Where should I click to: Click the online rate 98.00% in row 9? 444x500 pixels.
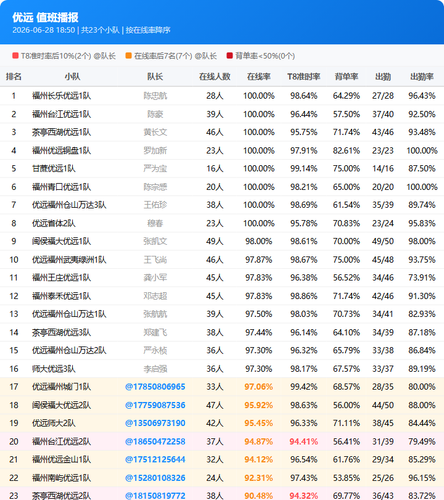click(259, 241)
